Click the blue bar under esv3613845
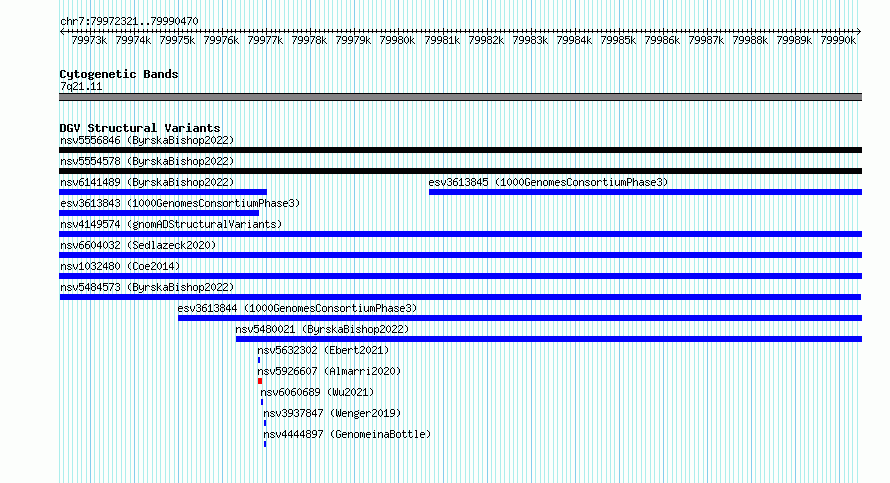 pos(645,192)
